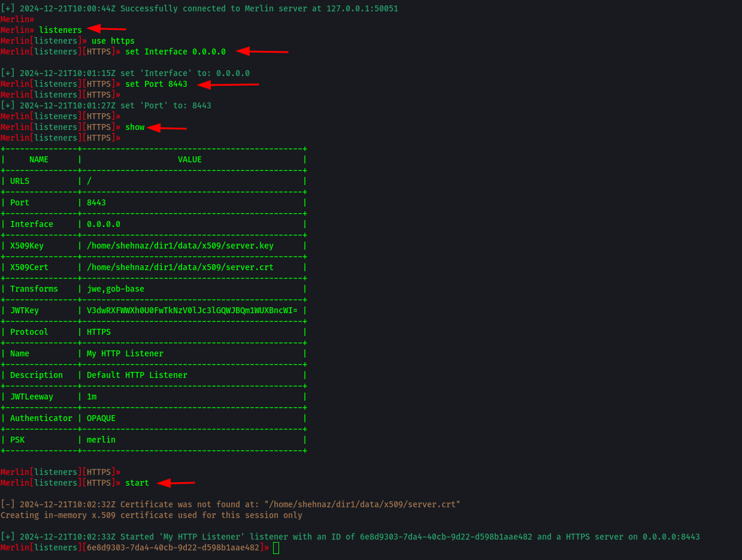Click the NAME table column header

click(x=39, y=159)
